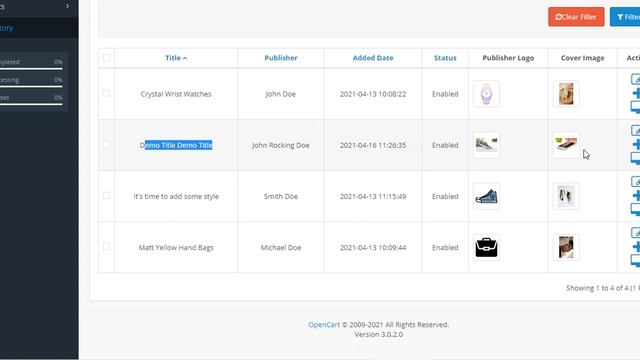Click the monitor icon in Michael Doe row
The height and width of the screenshot is (360, 640).
[x=636, y=261]
